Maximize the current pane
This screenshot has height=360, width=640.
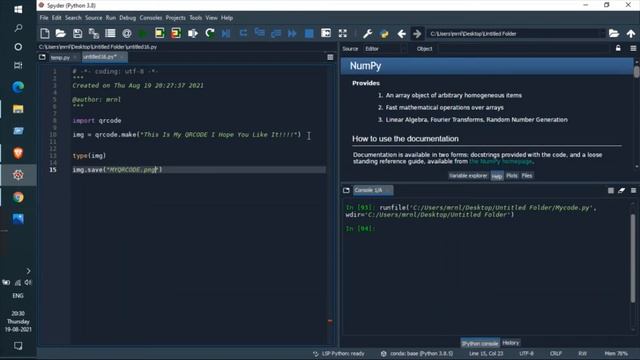click(326, 33)
